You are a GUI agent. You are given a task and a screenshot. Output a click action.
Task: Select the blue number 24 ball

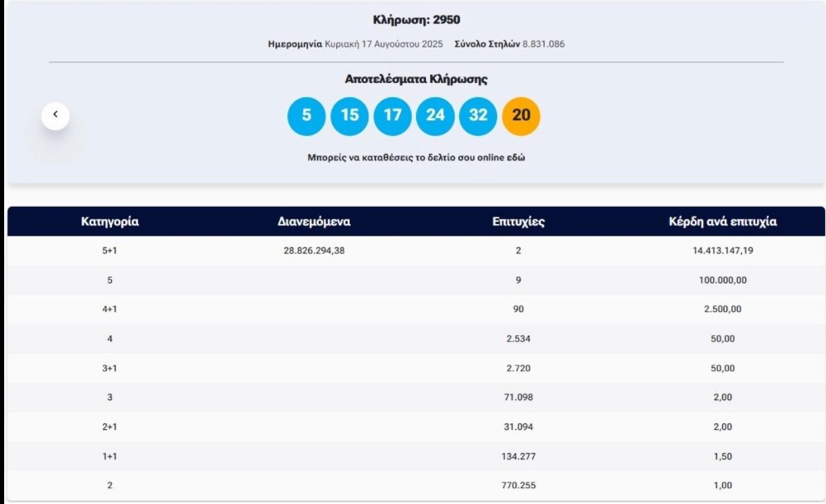click(x=435, y=116)
